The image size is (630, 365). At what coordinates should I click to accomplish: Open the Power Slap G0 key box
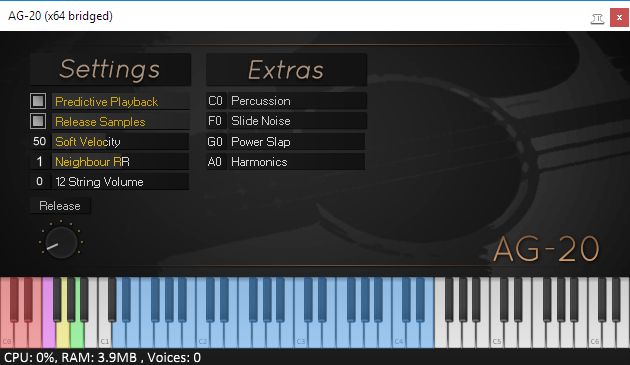216,141
